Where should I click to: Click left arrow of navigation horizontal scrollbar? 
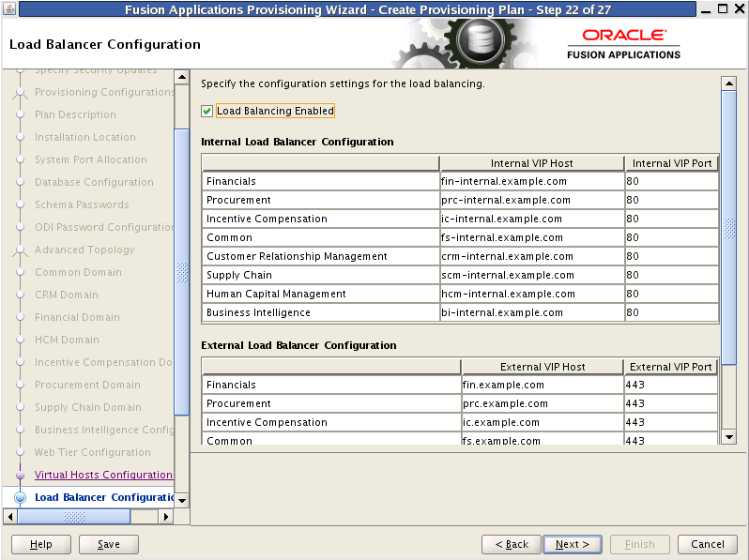coord(10,517)
